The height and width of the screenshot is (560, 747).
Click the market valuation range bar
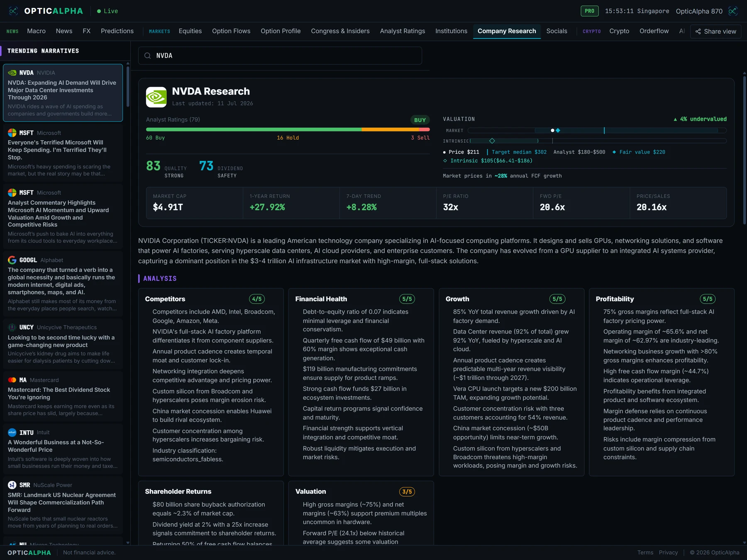tap(597, 130)
